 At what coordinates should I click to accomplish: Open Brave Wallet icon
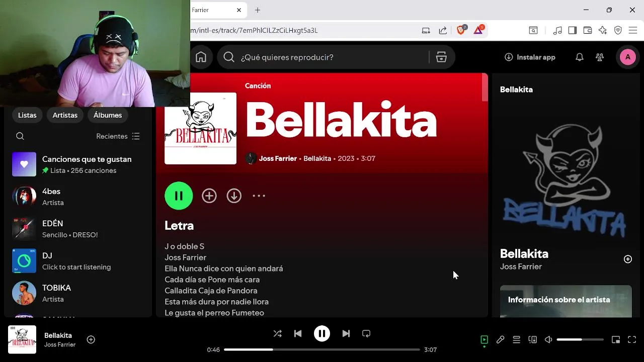(x=588, y=31)
